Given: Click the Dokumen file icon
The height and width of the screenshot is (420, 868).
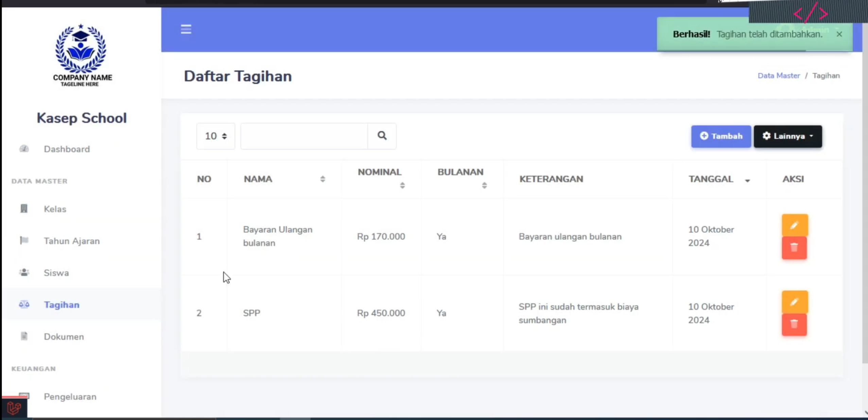Looking at the screenshot, I should [x=24, y=336].
